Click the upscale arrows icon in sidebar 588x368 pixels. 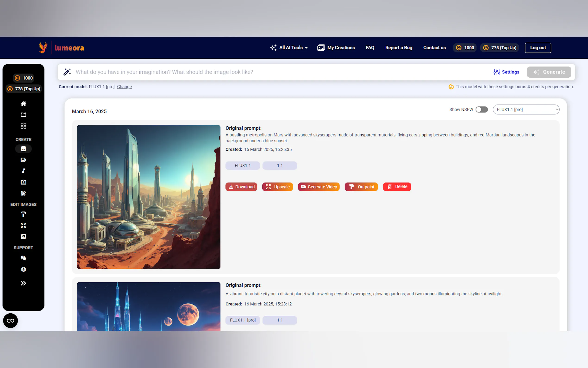click(x=23, y=225)
